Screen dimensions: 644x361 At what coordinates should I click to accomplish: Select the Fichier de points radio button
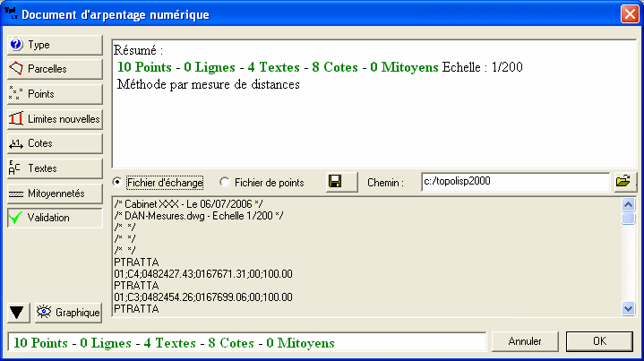[x=225, y=183]
